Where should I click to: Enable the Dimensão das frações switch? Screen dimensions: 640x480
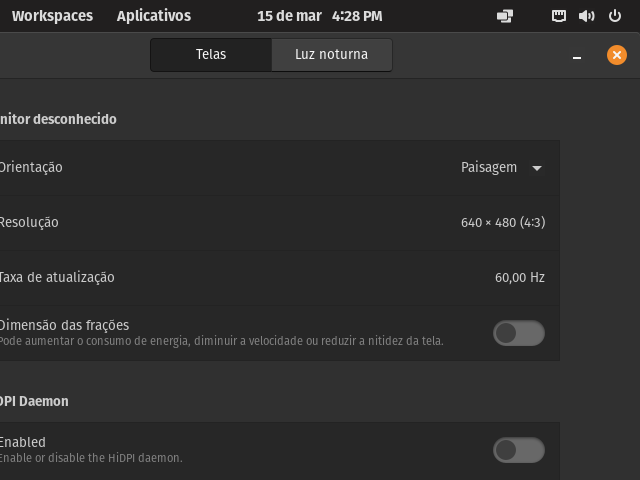[519, 333]
